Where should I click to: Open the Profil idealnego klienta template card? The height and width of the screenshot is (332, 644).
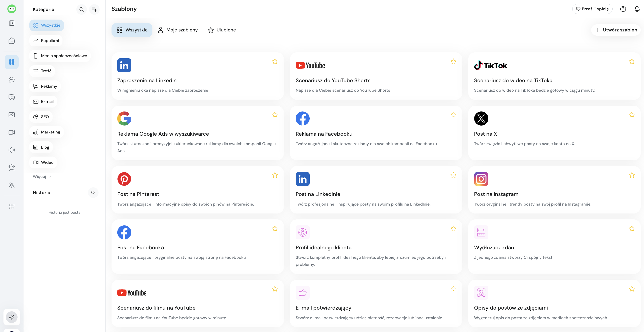click(x=376, y=246)
